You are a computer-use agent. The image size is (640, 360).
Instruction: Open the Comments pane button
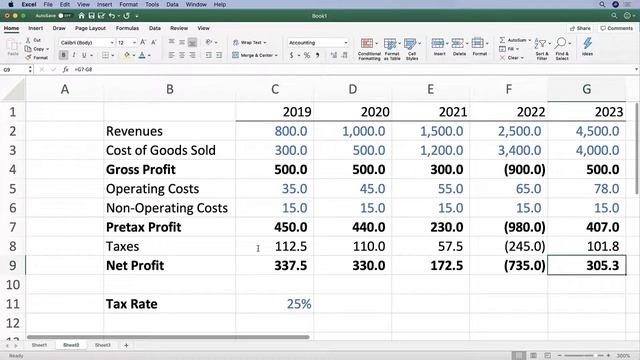coord(616,28)
